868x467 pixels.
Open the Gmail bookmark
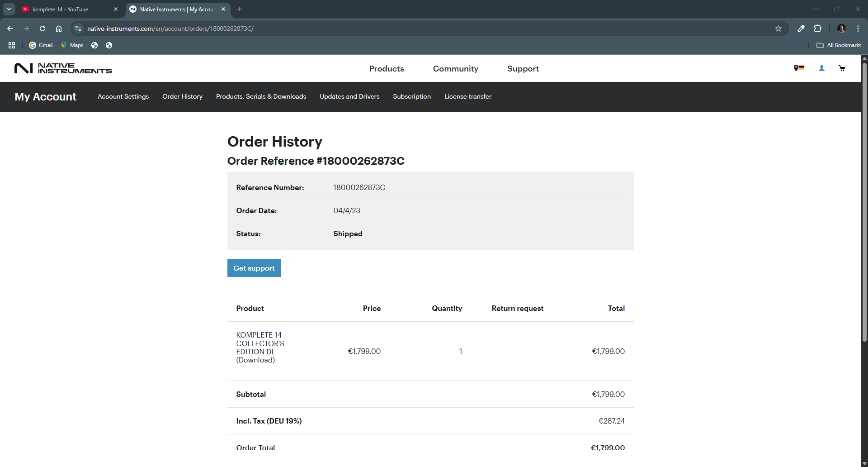tap(41, 45)
